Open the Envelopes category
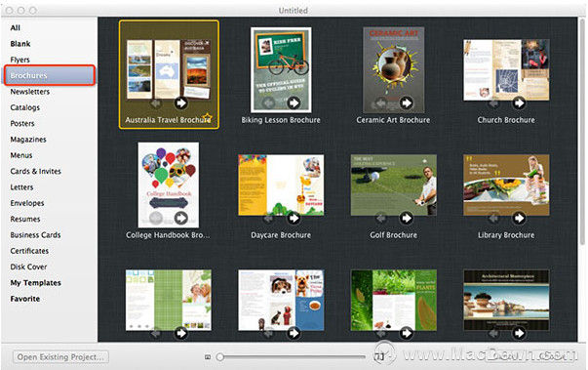Viewport: 588px width, 370px height. tap(27, 203)
